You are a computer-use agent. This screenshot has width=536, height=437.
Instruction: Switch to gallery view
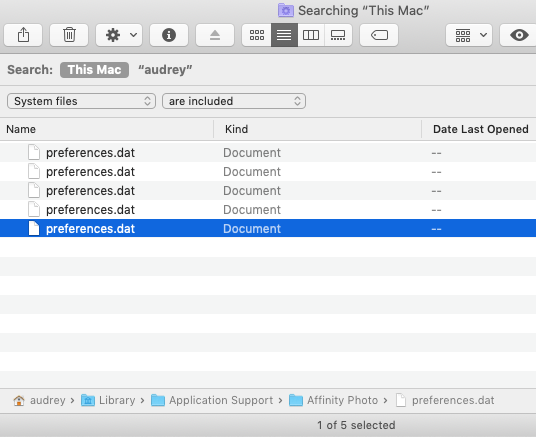[x=338, y=35]
